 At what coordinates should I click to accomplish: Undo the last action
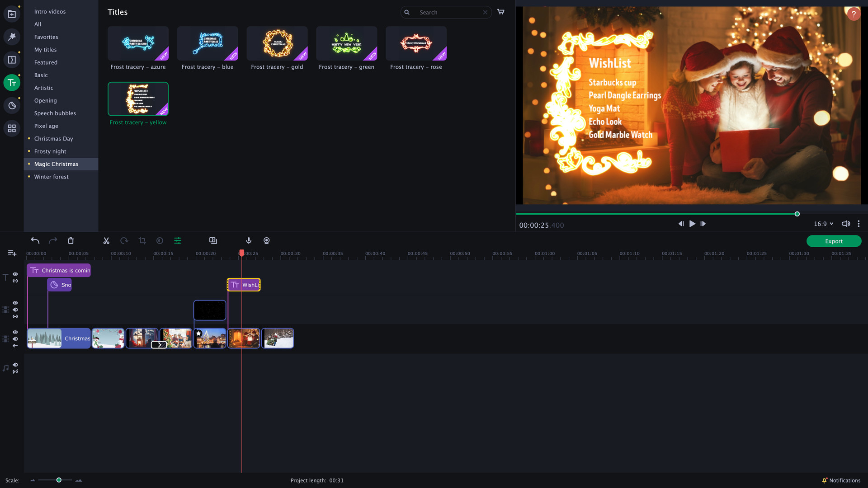[35, 240]
